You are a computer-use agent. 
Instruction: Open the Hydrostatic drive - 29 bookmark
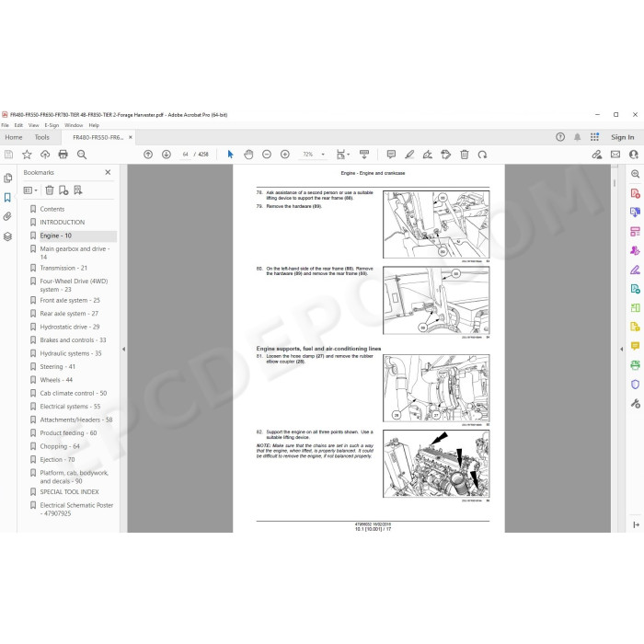[x=70, y=327]
